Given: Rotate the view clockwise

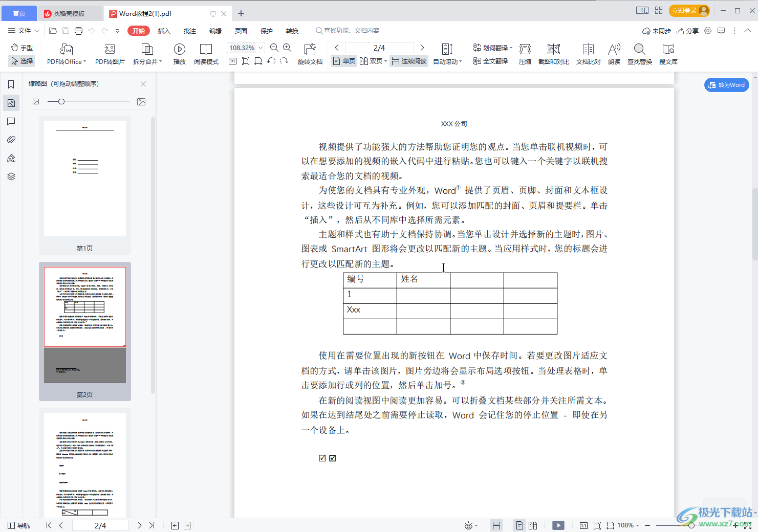Looking at the screenshot, I should pyautogui.click(x=284, y=61).
